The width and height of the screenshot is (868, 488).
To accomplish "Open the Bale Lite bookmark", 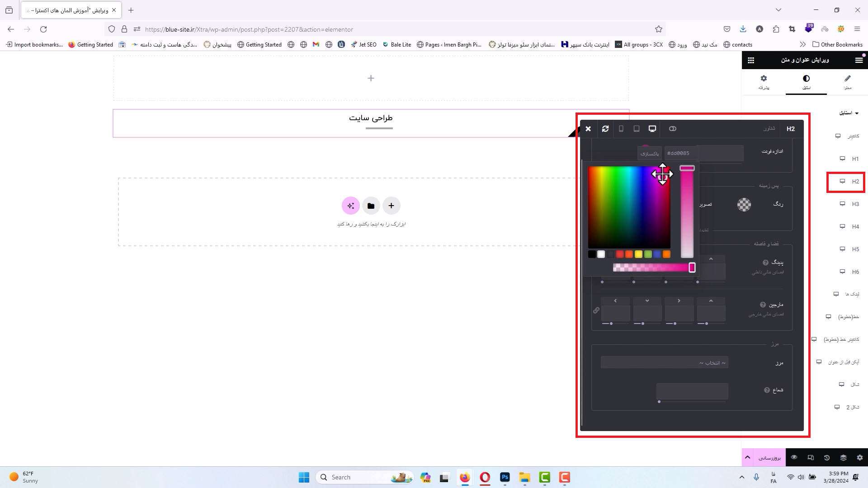I will point(396,45).
